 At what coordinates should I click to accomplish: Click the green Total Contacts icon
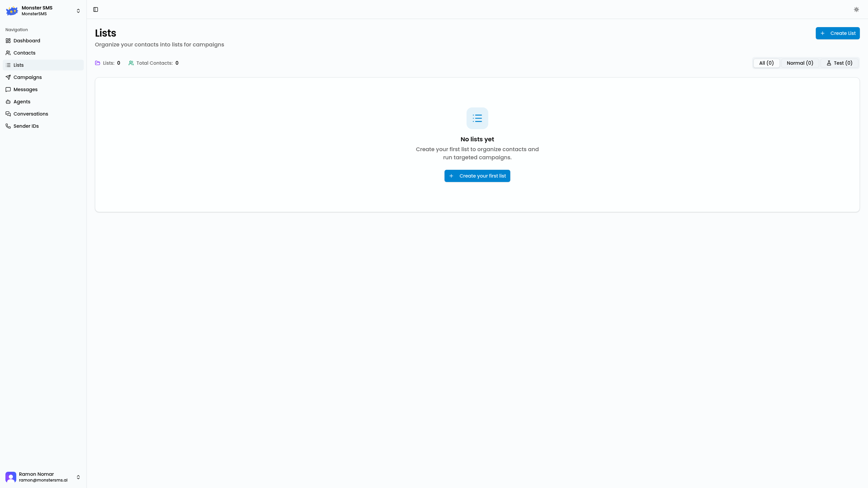coord(131,63)
